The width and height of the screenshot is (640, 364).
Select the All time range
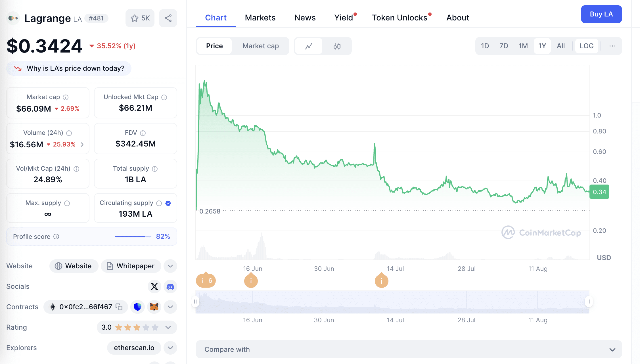pos(561,46)
